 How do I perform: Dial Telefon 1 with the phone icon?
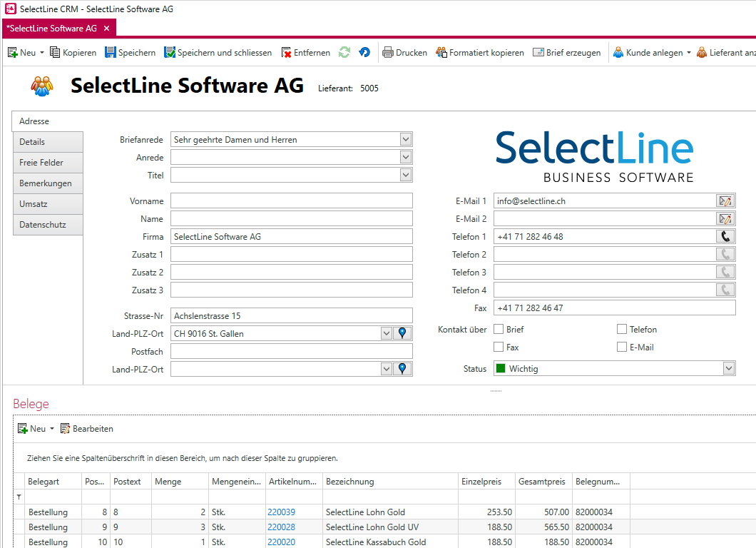click(725, 236)
